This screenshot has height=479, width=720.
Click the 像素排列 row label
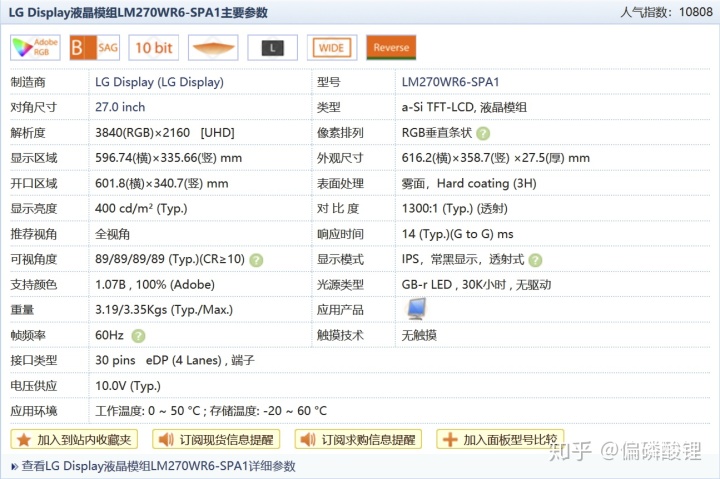(x=340, y=133)
